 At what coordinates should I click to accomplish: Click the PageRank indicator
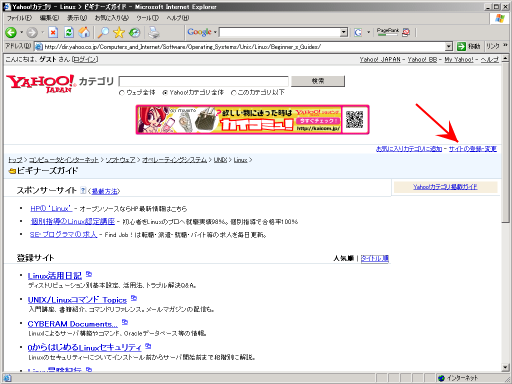388,32
